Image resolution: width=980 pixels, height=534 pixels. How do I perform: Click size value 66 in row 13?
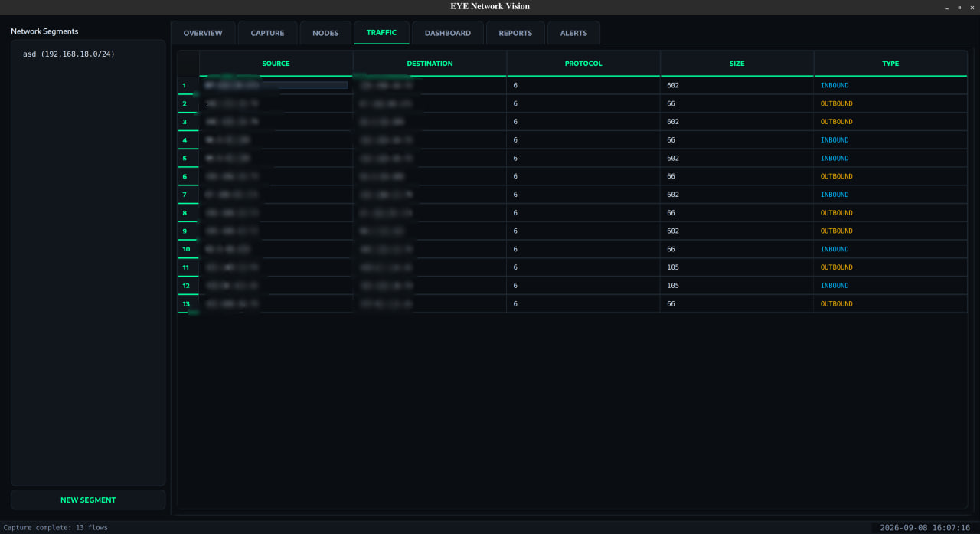coord(671,303)
